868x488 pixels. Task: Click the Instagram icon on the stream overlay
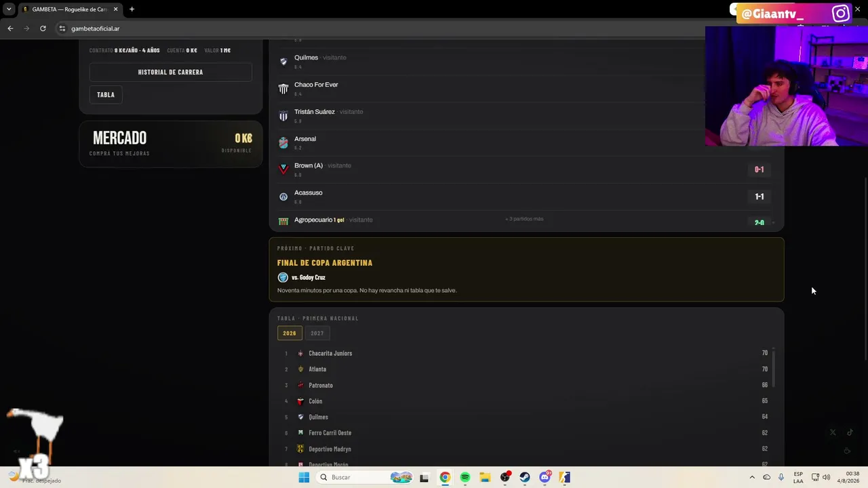[841, 14]
